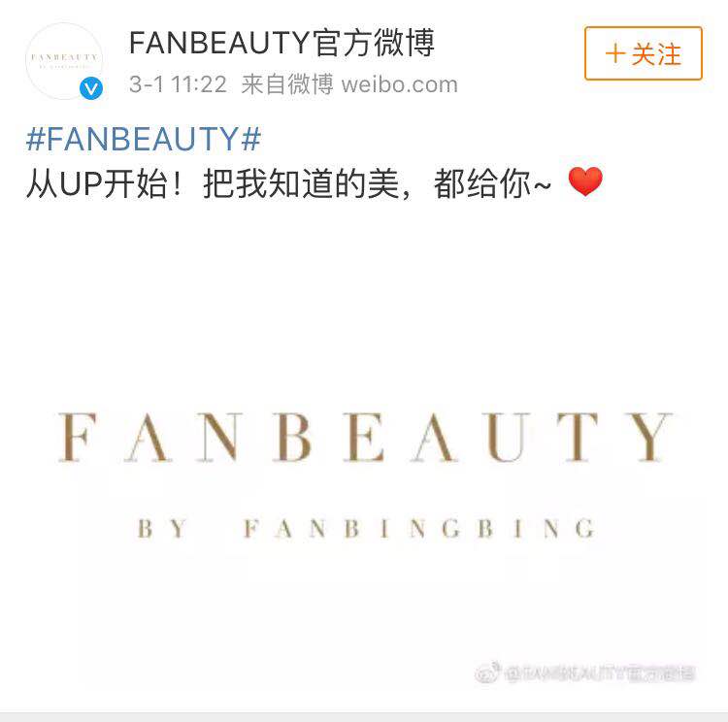The image size is (728, 722).
Task: Click the Weibo logo in image watermark
Action: (x=487, y=673)
